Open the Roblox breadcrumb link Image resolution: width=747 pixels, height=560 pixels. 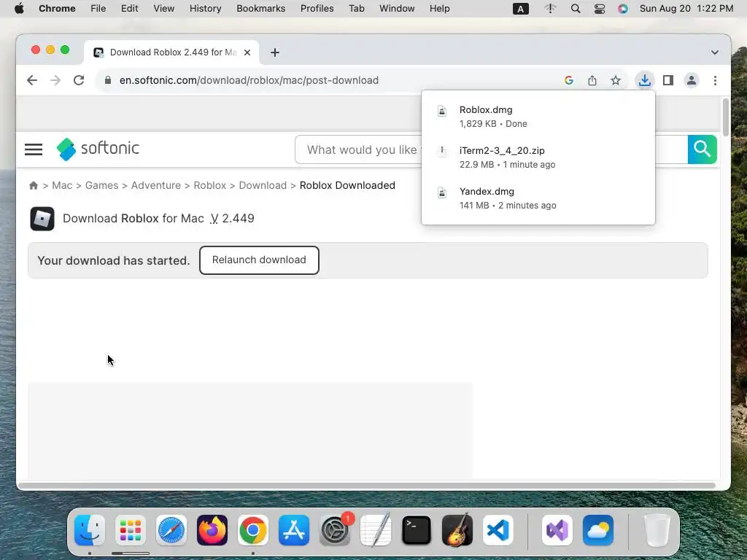[209, 185]
